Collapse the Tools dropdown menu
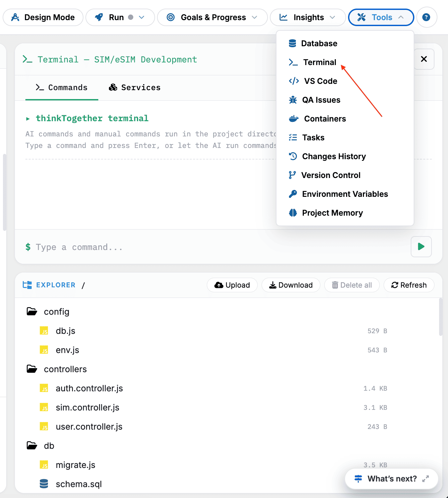 click(381, 17)
